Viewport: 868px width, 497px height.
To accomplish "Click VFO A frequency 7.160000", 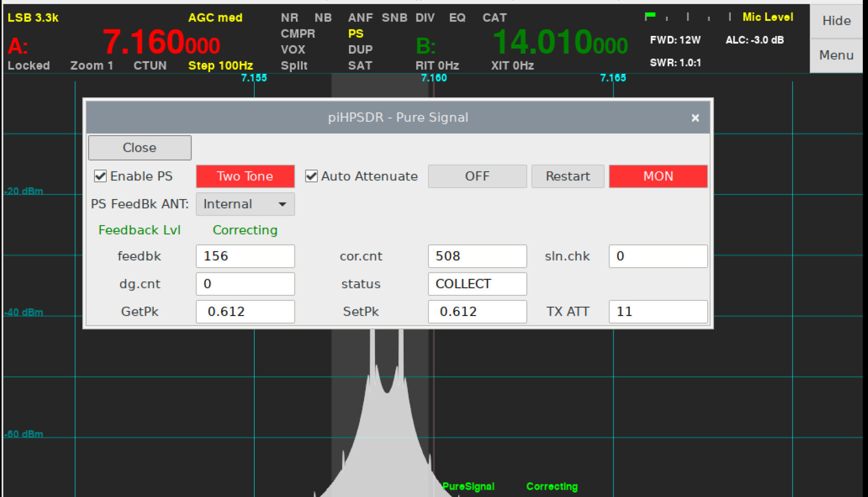I will point(161,42).
